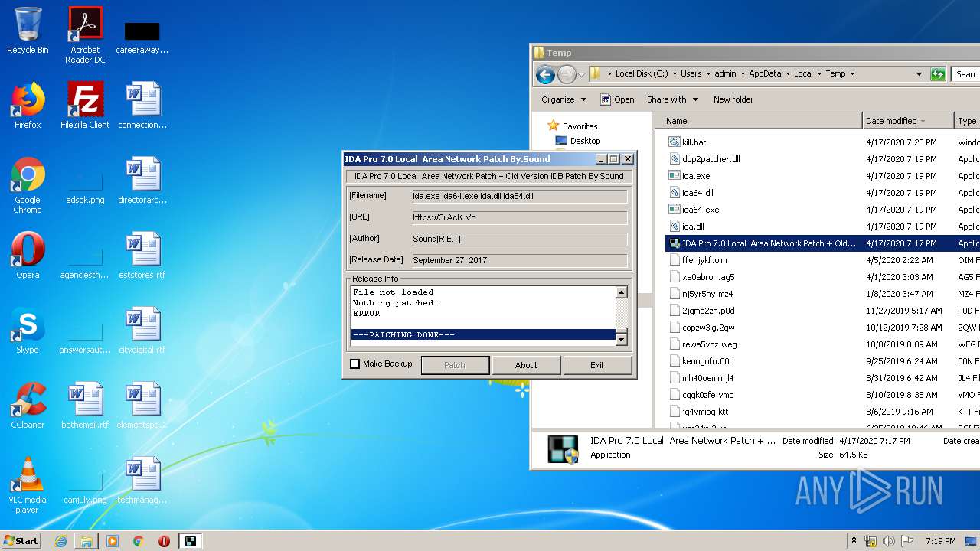980x551 pixels.
Task: Click the Opera taskbar icon
Action: [x=164, y=541]
